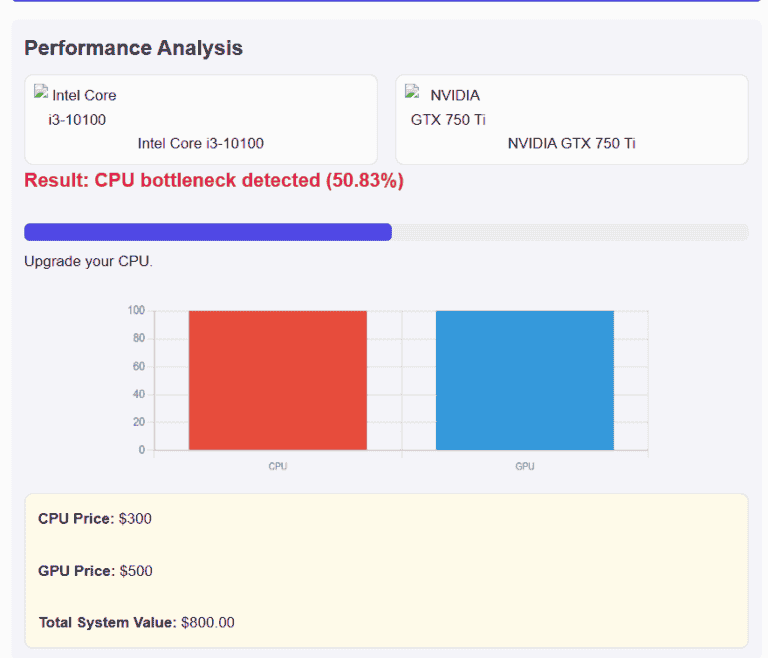Click the GPU label under the chart
Viewport: 768px width, 658px height.
point(524,467)
